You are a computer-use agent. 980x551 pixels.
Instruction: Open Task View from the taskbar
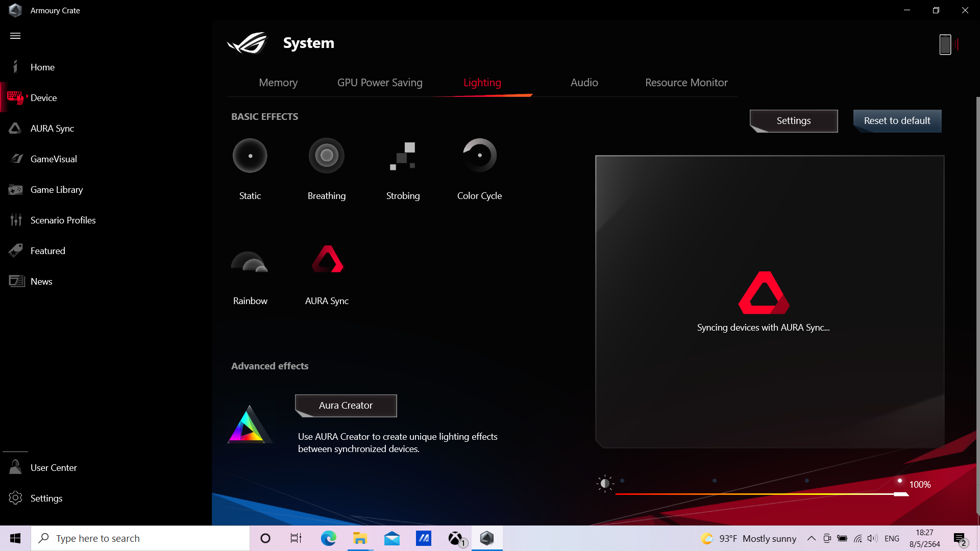coord(296,538)
